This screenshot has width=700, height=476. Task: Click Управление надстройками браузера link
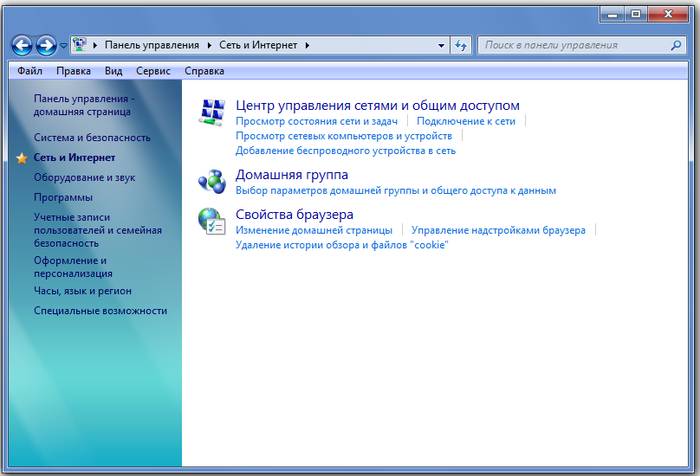(x=499, y=230)
